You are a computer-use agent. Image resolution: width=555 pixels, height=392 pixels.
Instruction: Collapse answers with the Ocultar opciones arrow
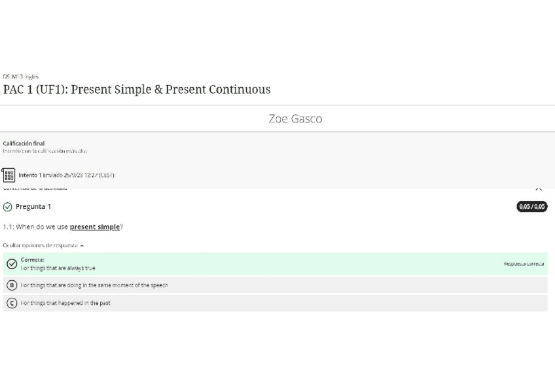pos(82,245)
